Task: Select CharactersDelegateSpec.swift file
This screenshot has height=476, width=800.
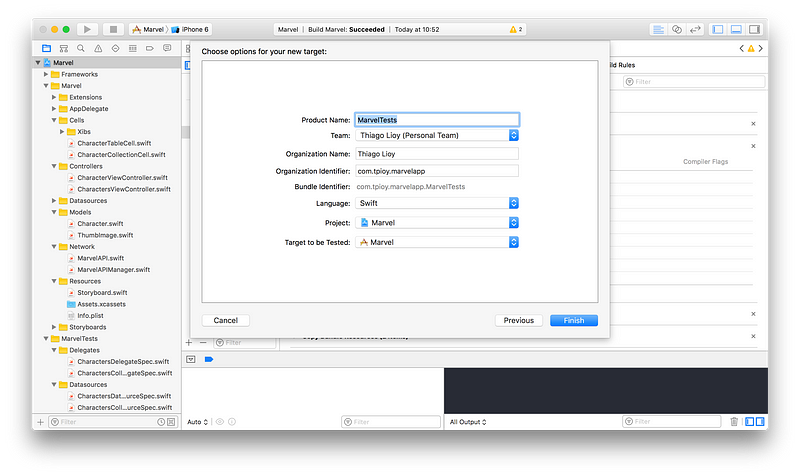Action: tap(123, 362)
